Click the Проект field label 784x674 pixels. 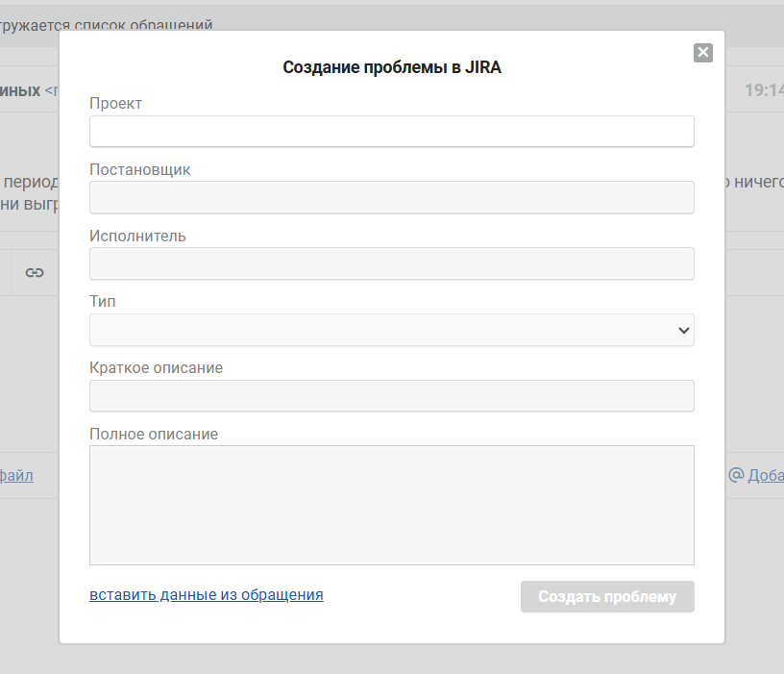pyautogui.click(x=115, y=103)
